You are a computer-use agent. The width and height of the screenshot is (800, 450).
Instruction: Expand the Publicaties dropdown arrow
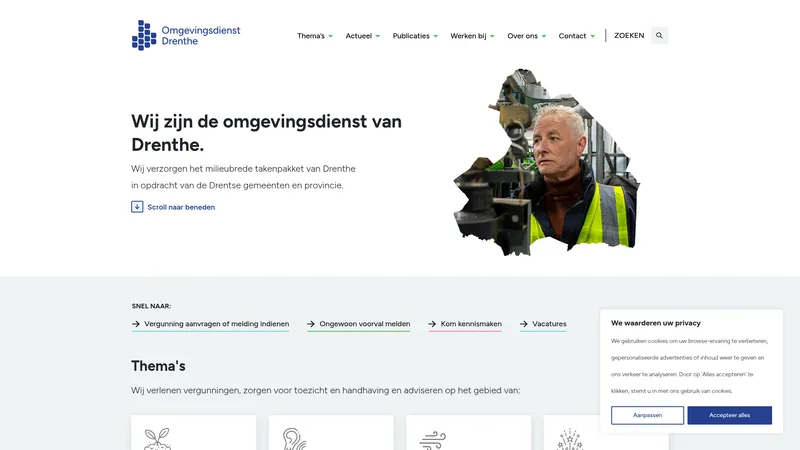click(x=435, y=36)
